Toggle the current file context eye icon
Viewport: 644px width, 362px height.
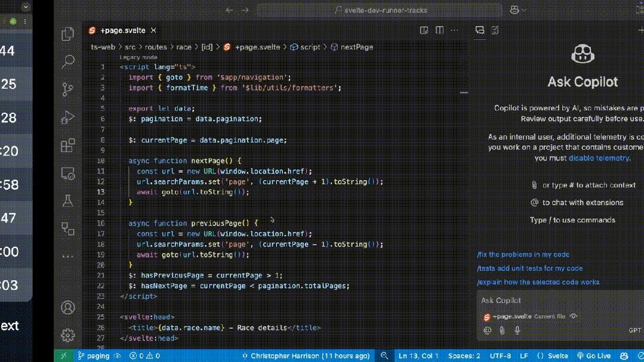574,316
